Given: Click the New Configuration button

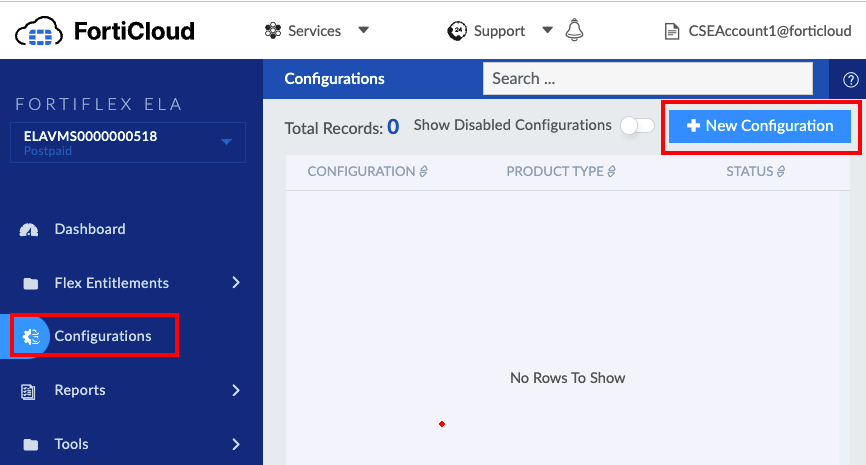Looking at the screenshot, I should [760, 126].
